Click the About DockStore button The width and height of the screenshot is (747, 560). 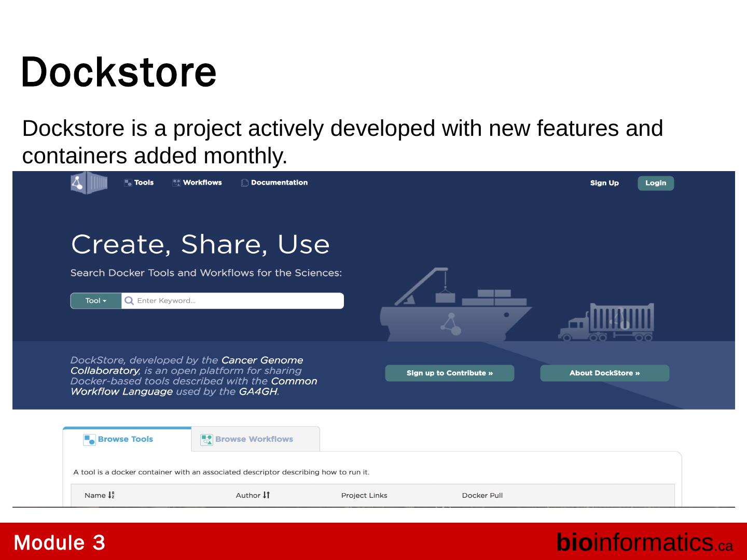[604, 373]
